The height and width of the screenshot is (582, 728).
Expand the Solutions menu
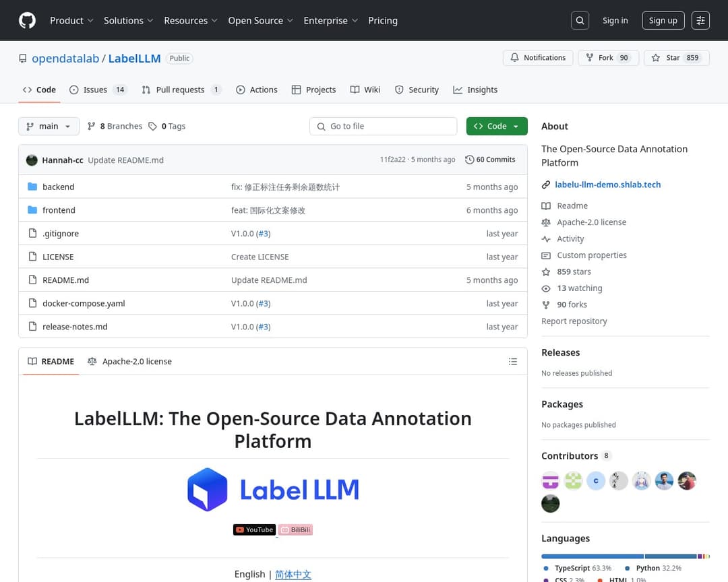128,20
